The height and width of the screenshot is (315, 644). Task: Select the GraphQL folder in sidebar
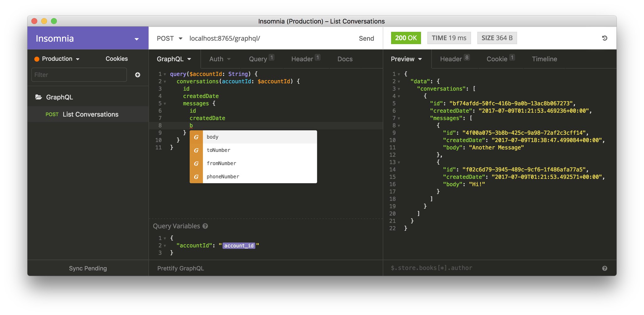pos(88,97)
